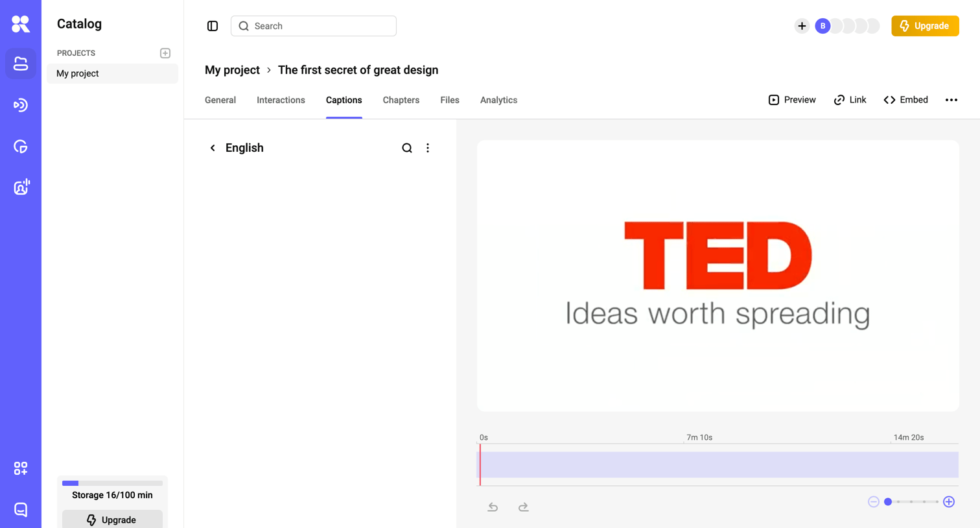Click the Catalog heading
Screen dimensions: 980x528
coord(79,24)
